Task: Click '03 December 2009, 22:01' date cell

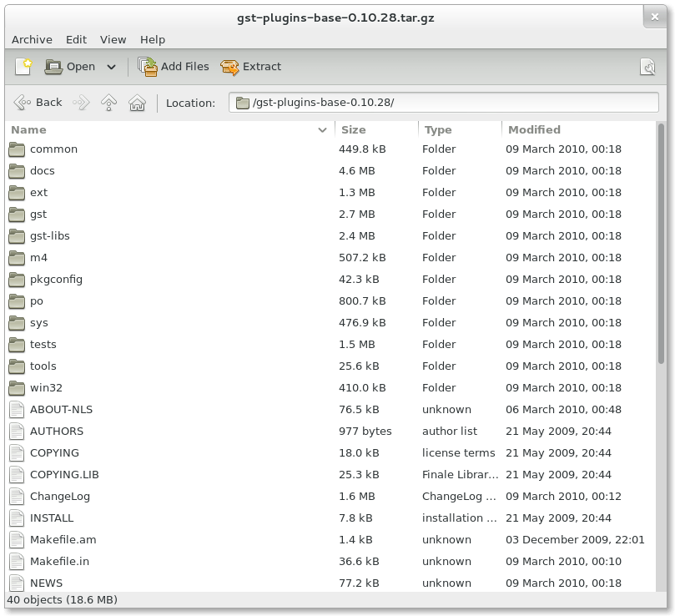Action: (575, 540)
